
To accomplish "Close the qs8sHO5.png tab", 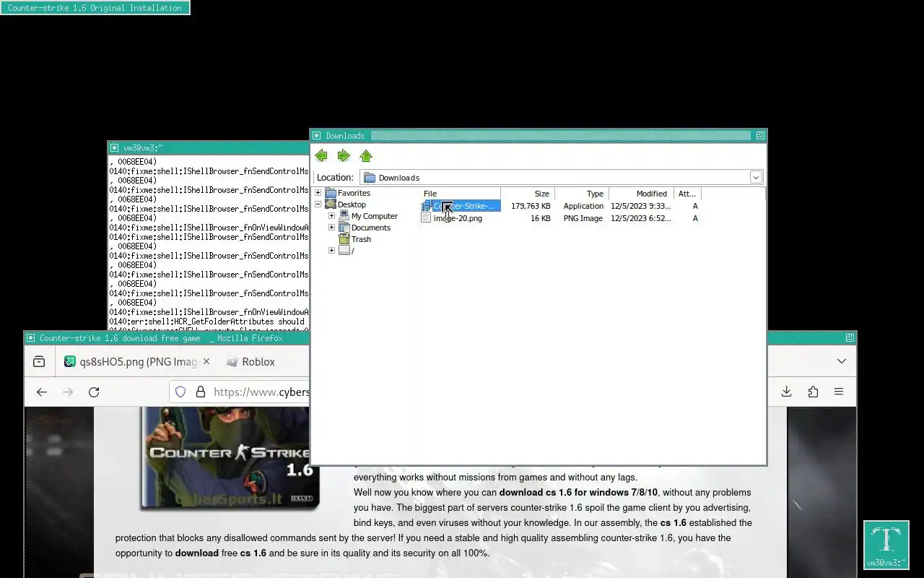I will (x=206, y=361).
